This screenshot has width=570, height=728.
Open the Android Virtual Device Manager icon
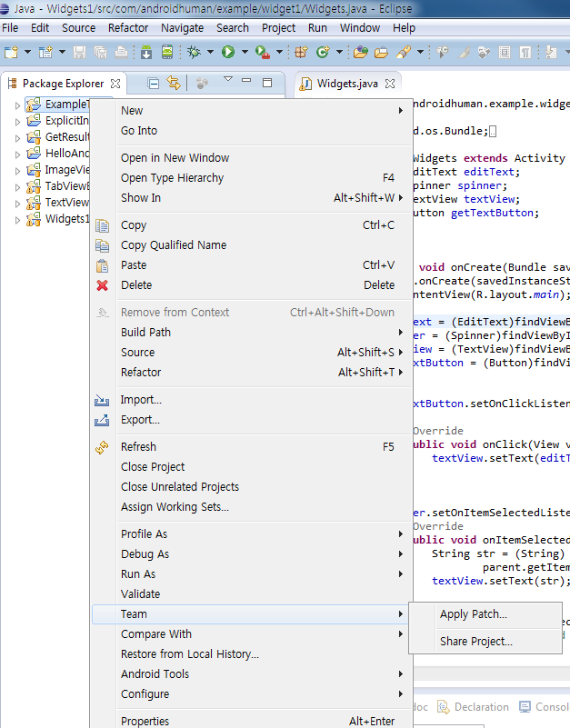click(167, 52)
